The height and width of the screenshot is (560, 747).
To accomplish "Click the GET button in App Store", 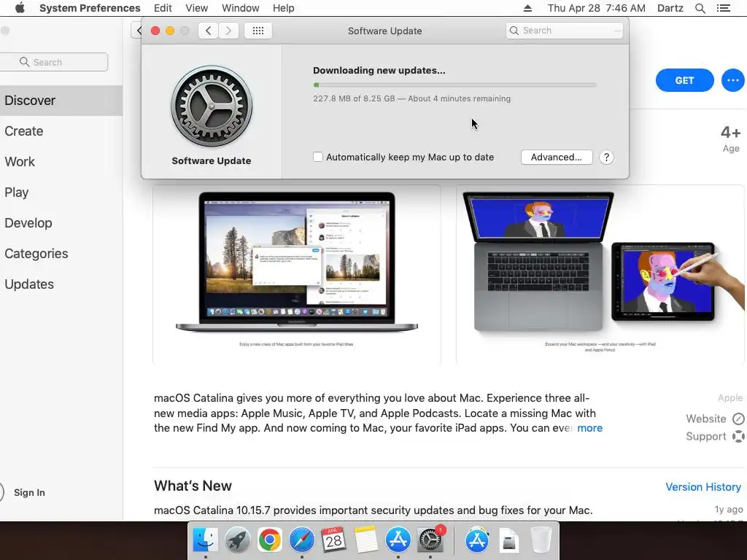I will point(684,80).
